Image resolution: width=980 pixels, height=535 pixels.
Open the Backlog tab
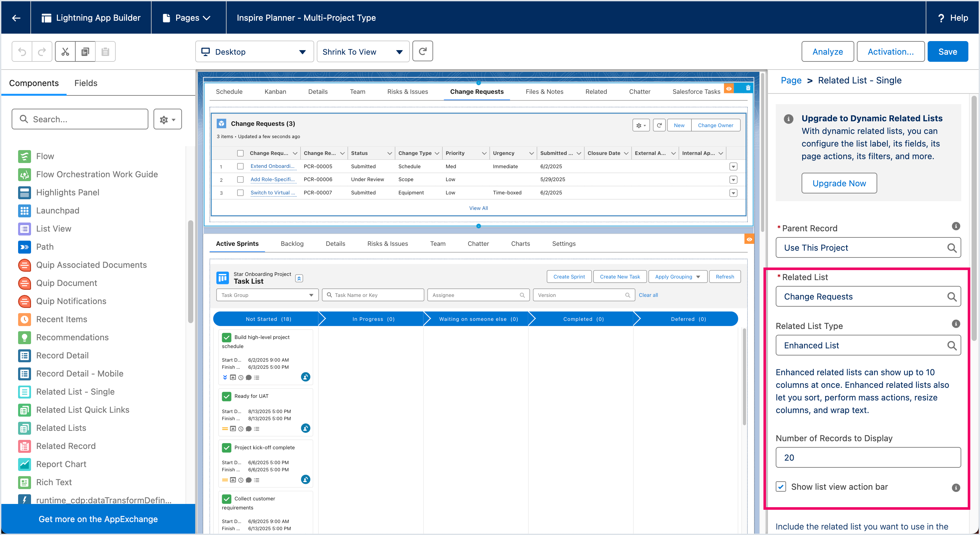coord(292,244)
